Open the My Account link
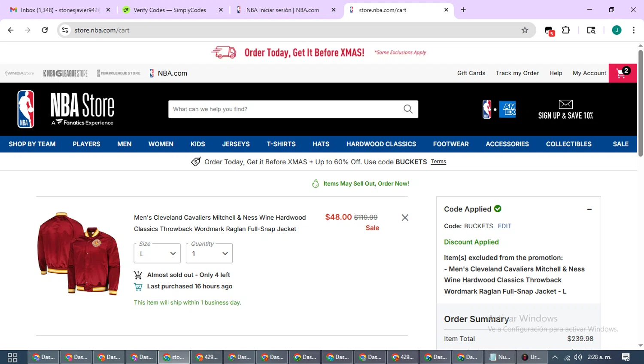Viewport: 644px width, 364px height. coord(589,73)
